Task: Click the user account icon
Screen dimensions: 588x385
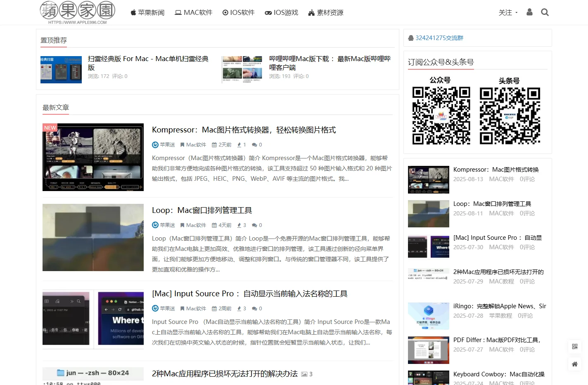Action: 529,12
